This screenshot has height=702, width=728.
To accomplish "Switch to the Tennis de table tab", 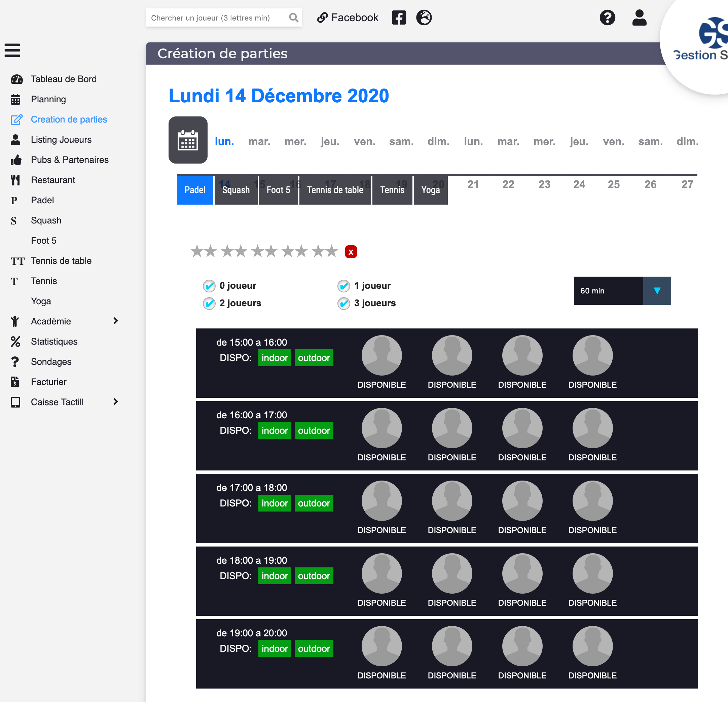I will (335, 190).
